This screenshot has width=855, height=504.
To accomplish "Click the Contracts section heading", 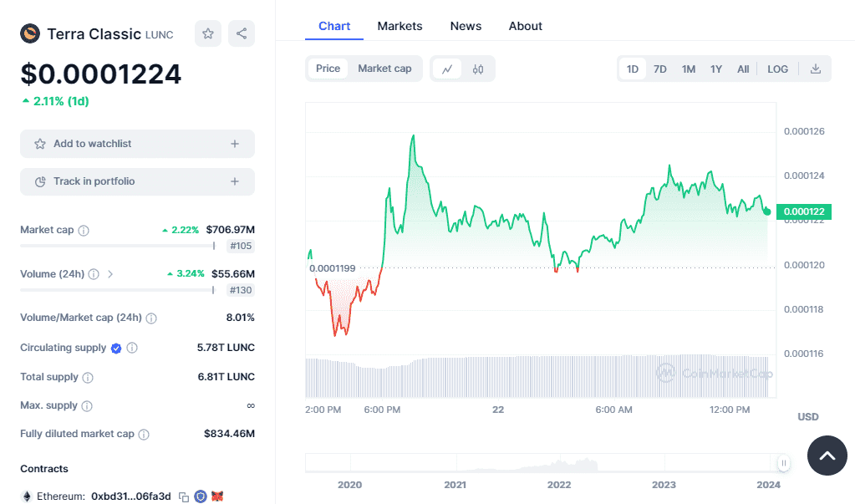I will coord(44,469).
